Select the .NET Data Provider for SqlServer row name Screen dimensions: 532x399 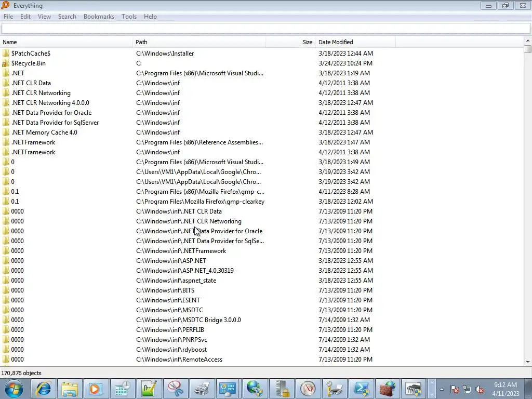[55, 123]
